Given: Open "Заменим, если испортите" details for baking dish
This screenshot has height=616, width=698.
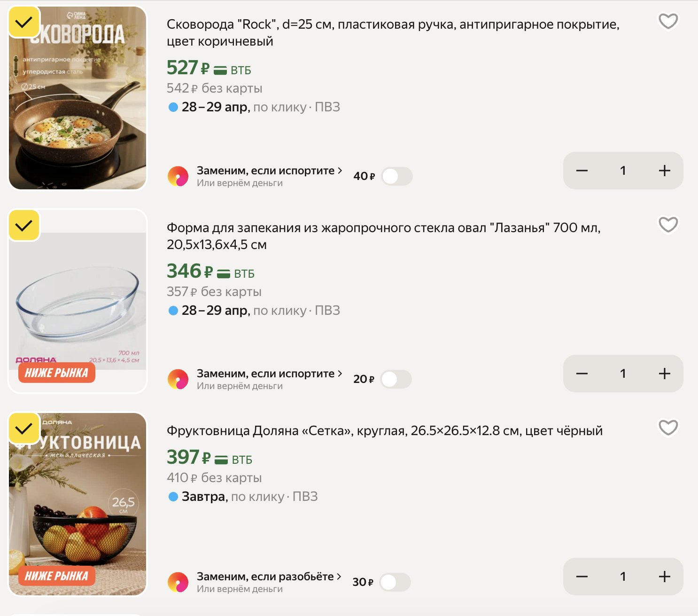Looking at the screenshot, I should 269,374.
